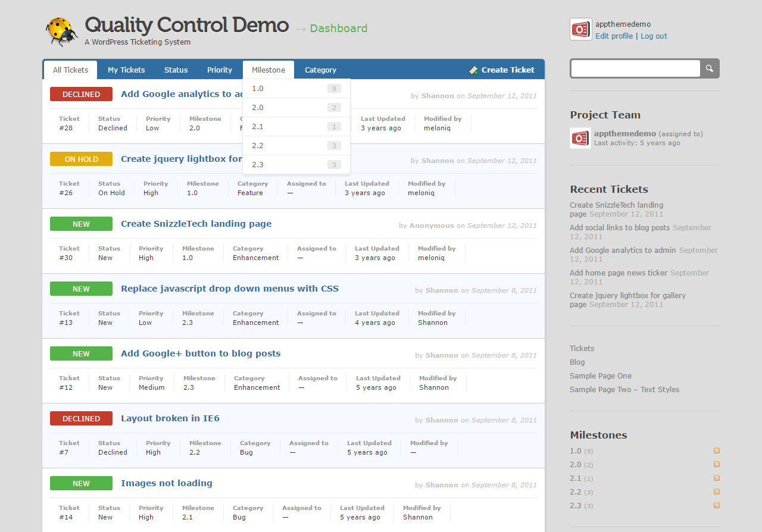Open RSS feed for milestone 2.2

pyautogui.click(x=717, y=492)
